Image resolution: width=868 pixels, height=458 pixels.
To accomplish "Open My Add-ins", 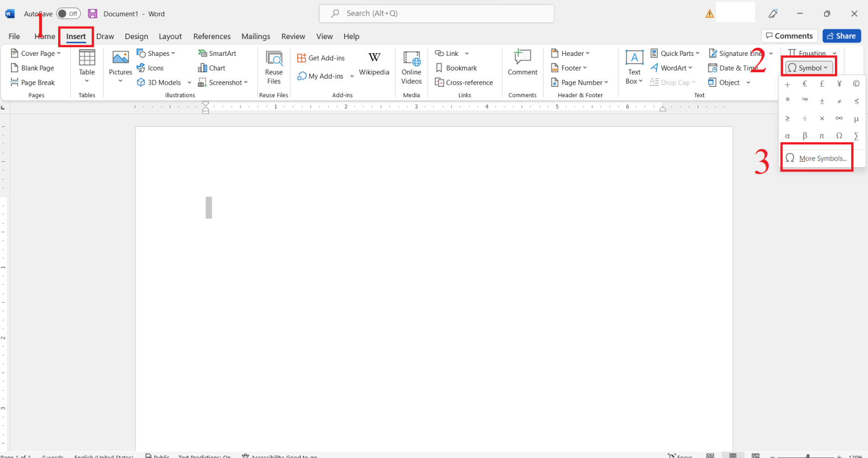I will (x=321, y=76).
